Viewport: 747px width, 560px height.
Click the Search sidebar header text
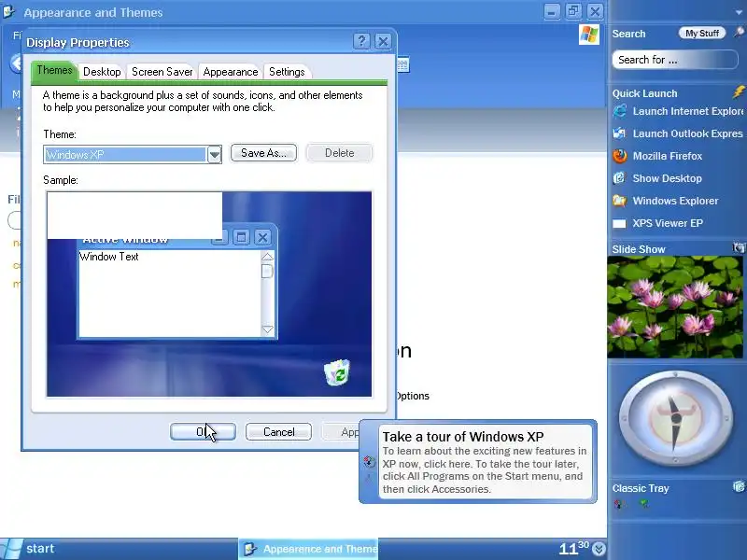(x=628, y=34)
